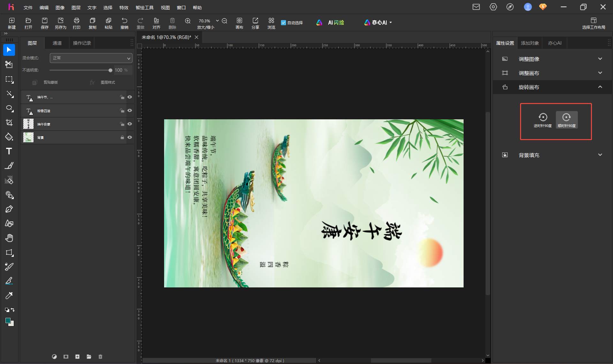Switch to the 通道 channels tab
Viewport: 613px width, 364px height.
[57, 43]
